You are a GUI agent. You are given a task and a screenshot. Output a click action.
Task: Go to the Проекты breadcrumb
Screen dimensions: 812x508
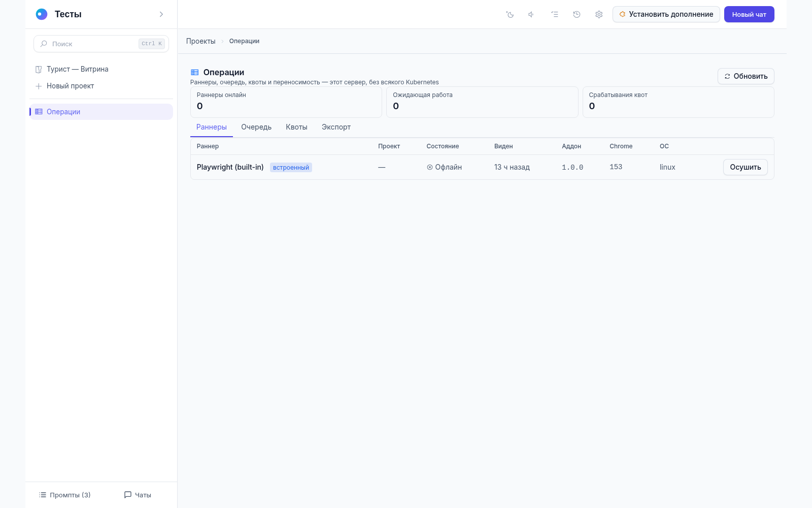(200, 41)
